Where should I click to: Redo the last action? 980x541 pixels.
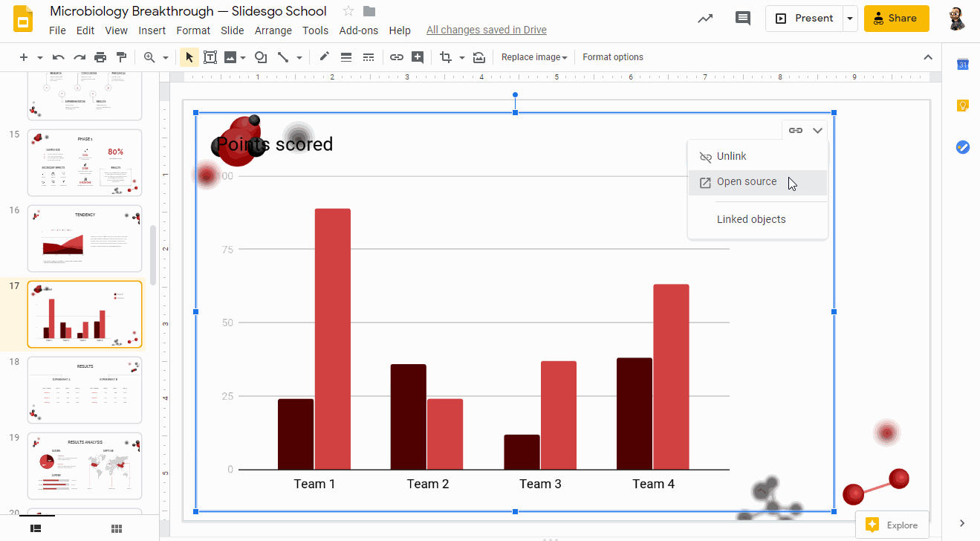click(x=79, y=57)
